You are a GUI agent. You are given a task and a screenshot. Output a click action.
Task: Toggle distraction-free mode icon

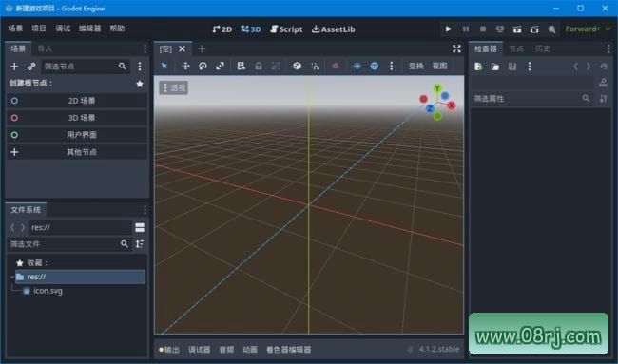pyautogui.click(x=456, y=48)
